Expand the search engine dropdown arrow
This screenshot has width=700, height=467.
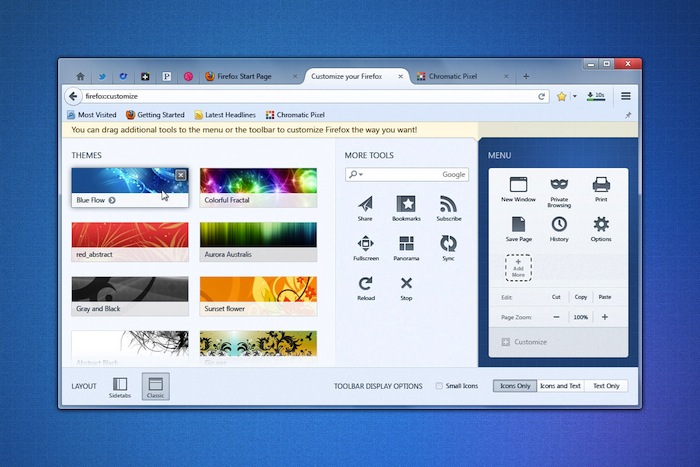[355, 174]
